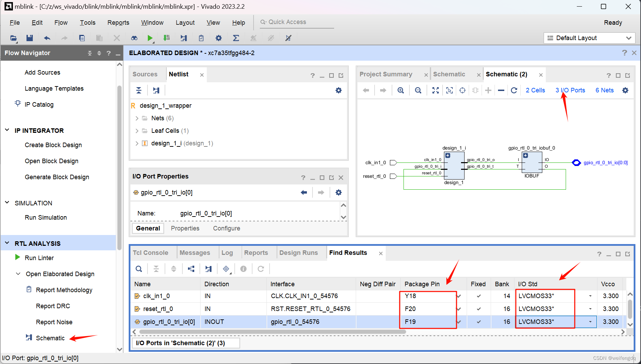The image size is (641, 364).
Task: Click the 3 I/O Ports link
Action: click(570, 90)
